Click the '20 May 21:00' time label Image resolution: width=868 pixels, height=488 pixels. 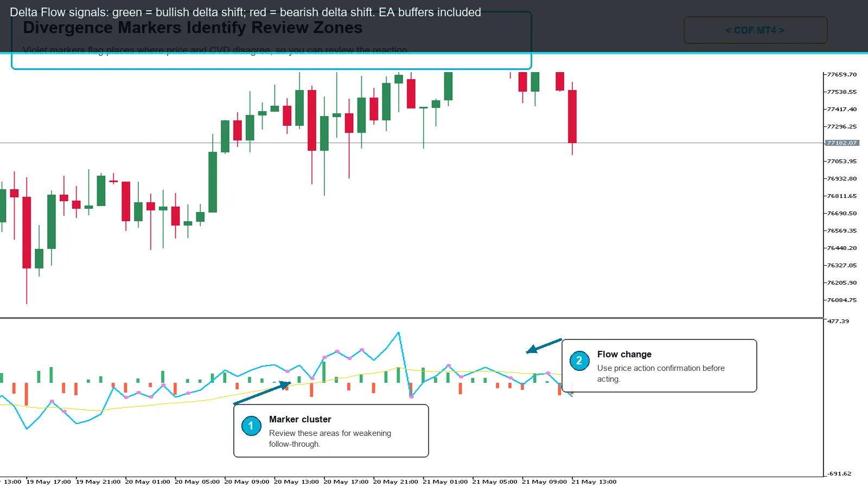(x=396, y=481)
